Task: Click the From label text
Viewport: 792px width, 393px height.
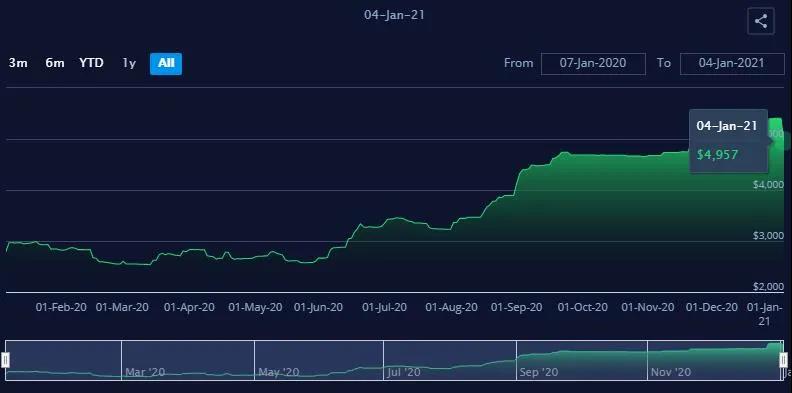Action: pos(518,63)
